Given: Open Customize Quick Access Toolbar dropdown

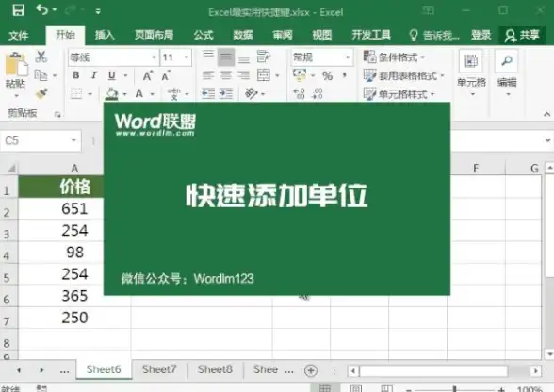Looking at the screenshot, I should (98, 11).
